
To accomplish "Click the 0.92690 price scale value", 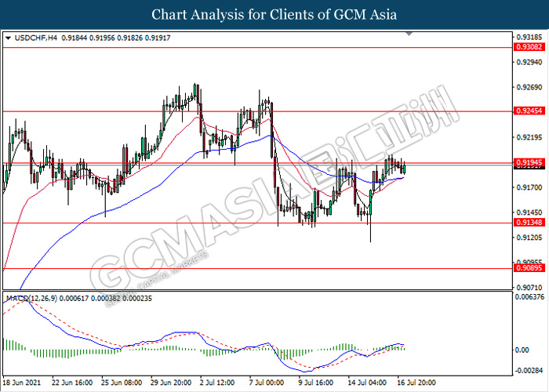I will pyautogui.click(x=531, y=87).
